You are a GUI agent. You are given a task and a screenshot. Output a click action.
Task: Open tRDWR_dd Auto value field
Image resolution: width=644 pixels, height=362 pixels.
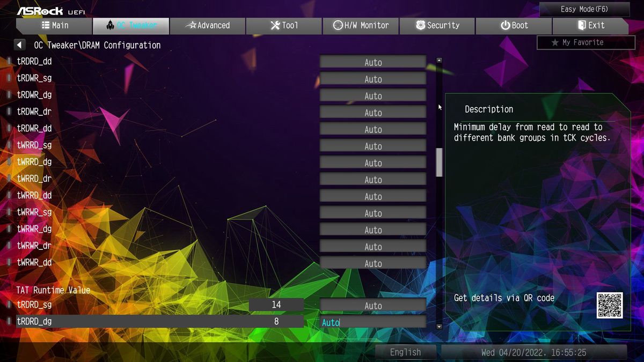click(373, 129)
